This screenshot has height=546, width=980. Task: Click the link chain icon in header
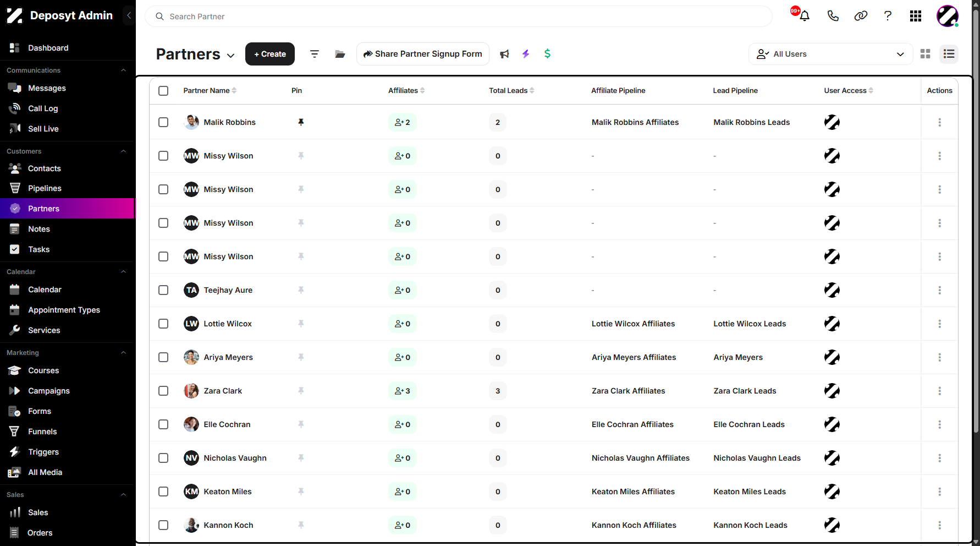tap(861, 16)
